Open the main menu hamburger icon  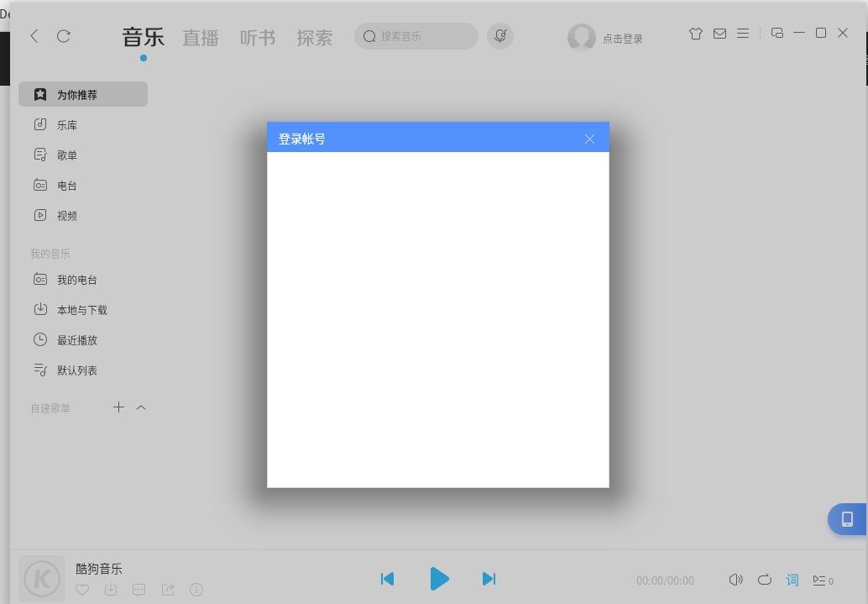coord(743,34)
